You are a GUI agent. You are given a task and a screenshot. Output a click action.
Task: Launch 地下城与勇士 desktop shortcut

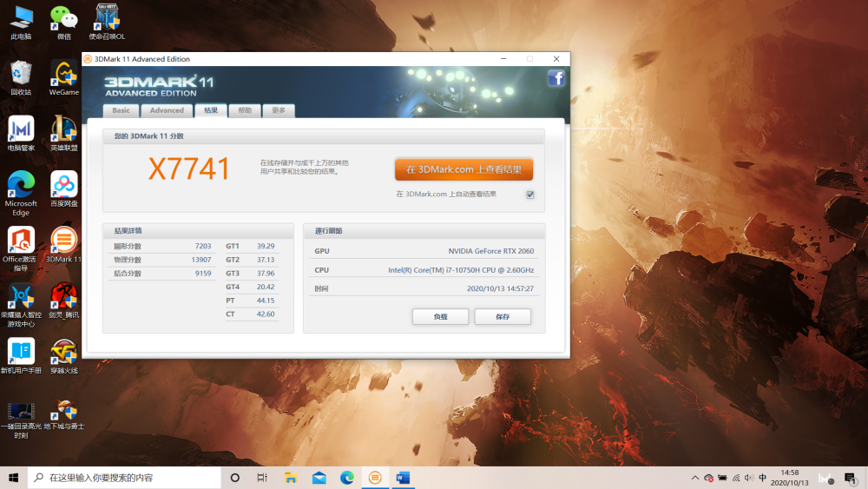(64, 415)
